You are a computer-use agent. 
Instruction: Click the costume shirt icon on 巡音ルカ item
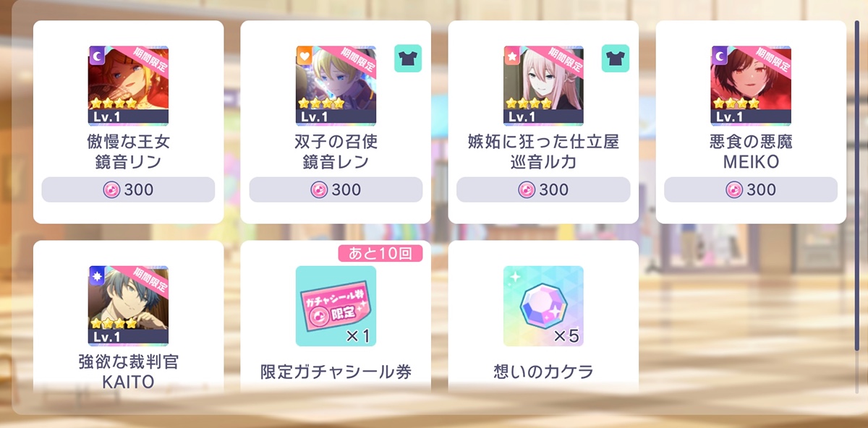[616, 59]
